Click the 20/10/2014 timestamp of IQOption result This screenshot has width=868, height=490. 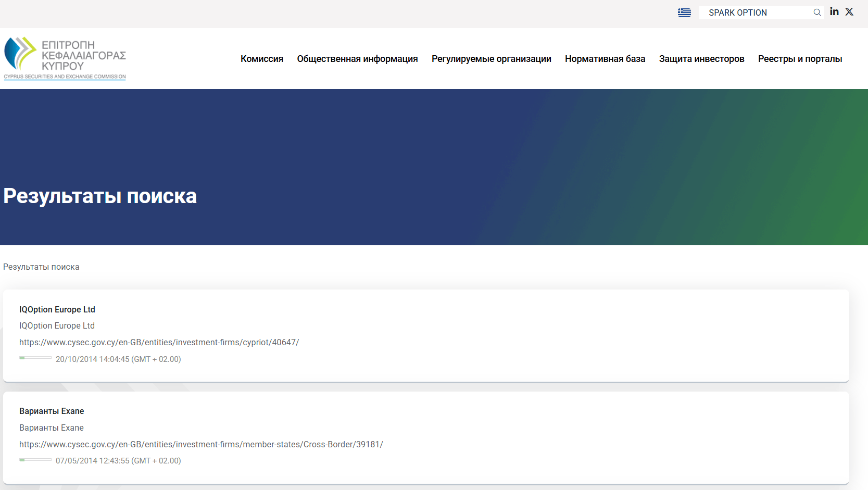[118, 359]
